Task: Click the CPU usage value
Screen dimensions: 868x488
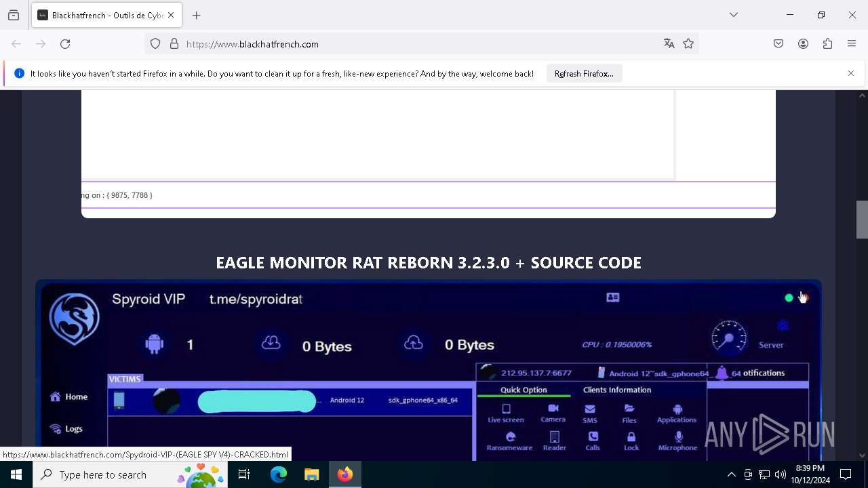Action: point(617,344)
